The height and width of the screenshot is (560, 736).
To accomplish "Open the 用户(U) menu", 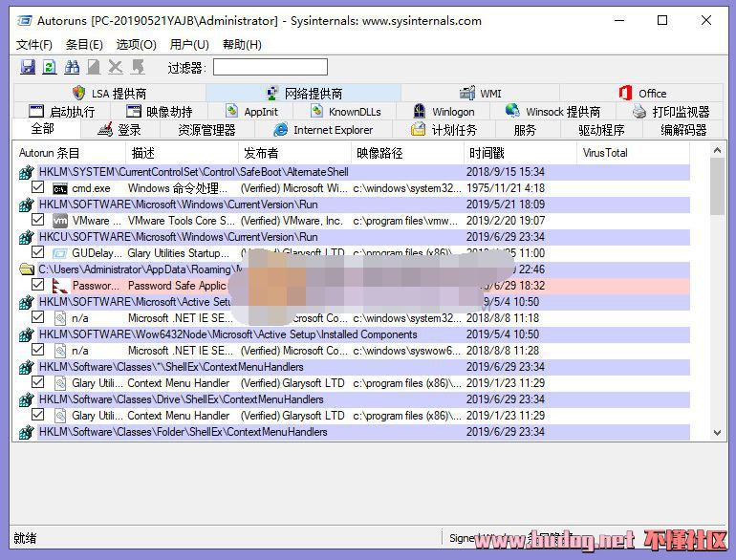I will 189,45.
